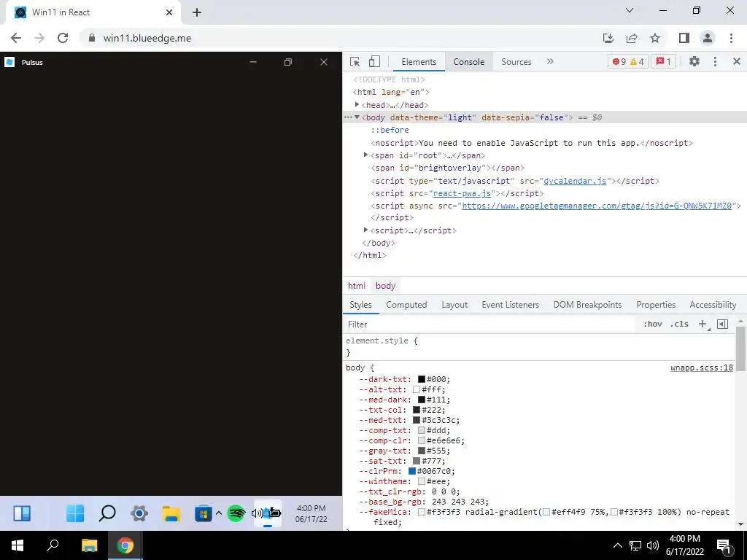
Task: Toggle the computed styles sidebar pane
Action: click(722, 324)
